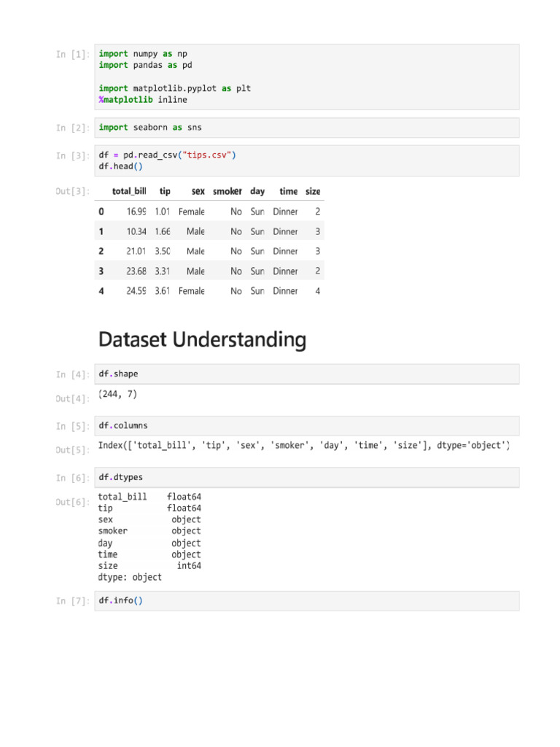This screenshot has height=747, width=560.
Task: Click the Out[4] output prompt
Action: point(73,399)
